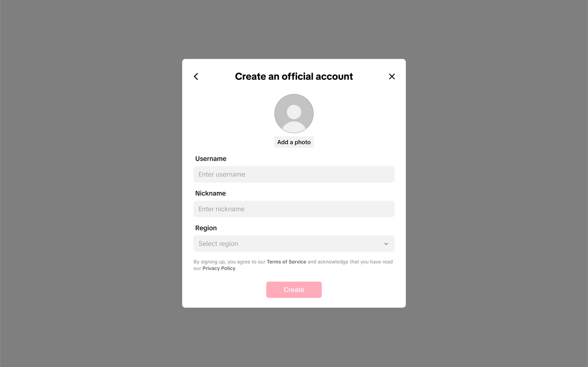The image size is (588, 367).
Task: Open the Terms of Service link
Action: tap(286, 262)
